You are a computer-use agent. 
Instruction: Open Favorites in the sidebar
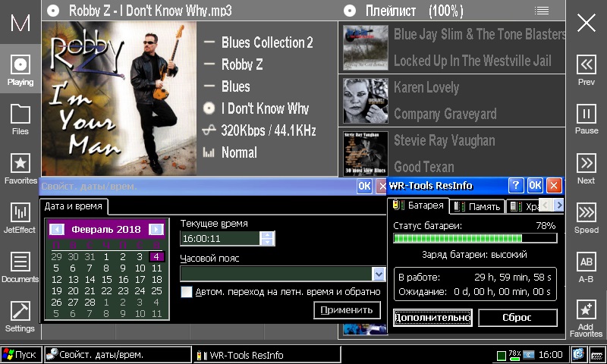20,168
